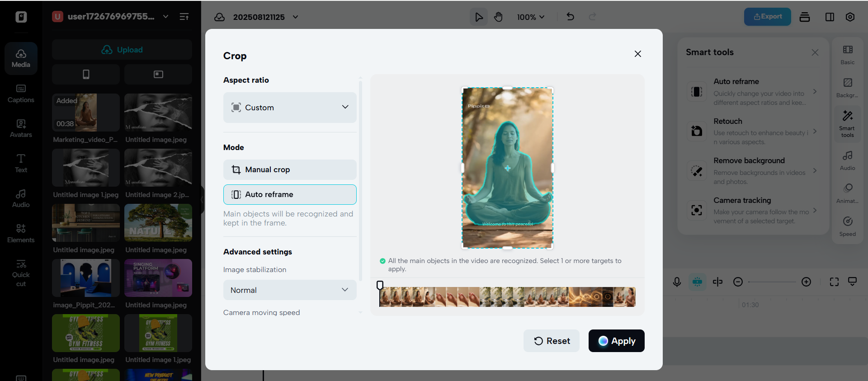This screenshot has height=381, width=868.
Task: Open the settings hexagon icon
Action: (850, 17)
